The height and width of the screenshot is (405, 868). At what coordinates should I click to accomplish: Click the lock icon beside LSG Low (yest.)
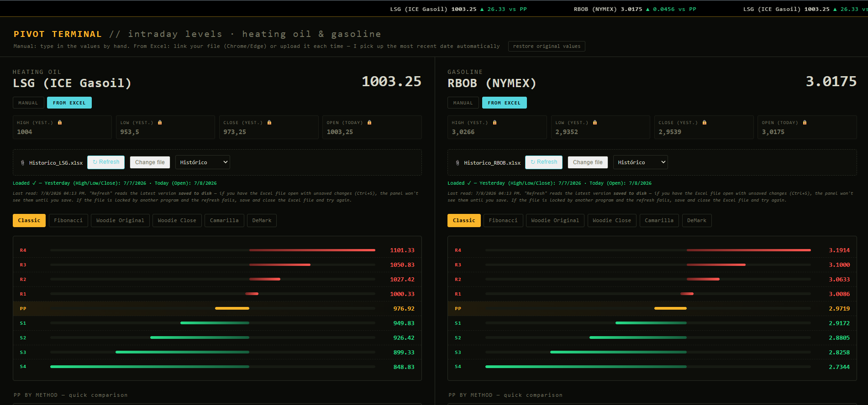pyautogui.click(x=160, y=123)
